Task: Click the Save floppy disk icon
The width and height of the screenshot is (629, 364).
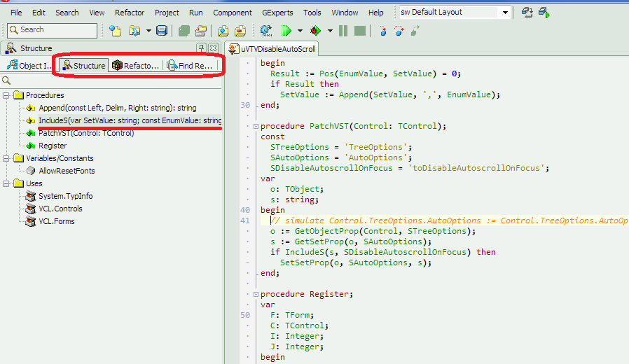Action: pos(162,31)
